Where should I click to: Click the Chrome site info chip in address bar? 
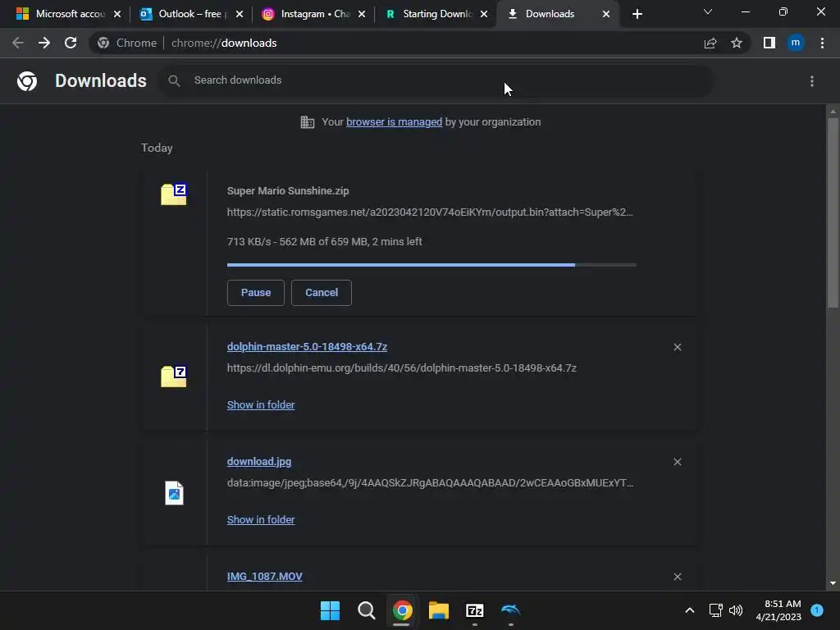(x=127, y=43)
